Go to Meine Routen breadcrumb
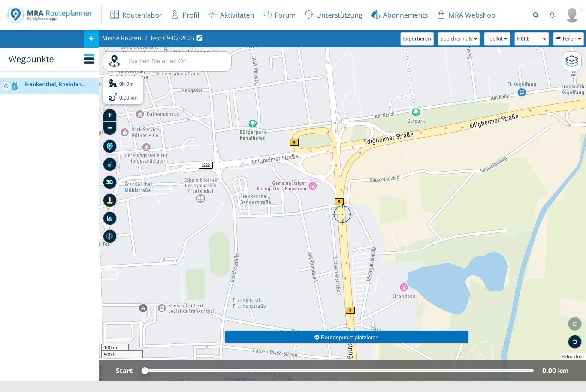 click(121, 38)
